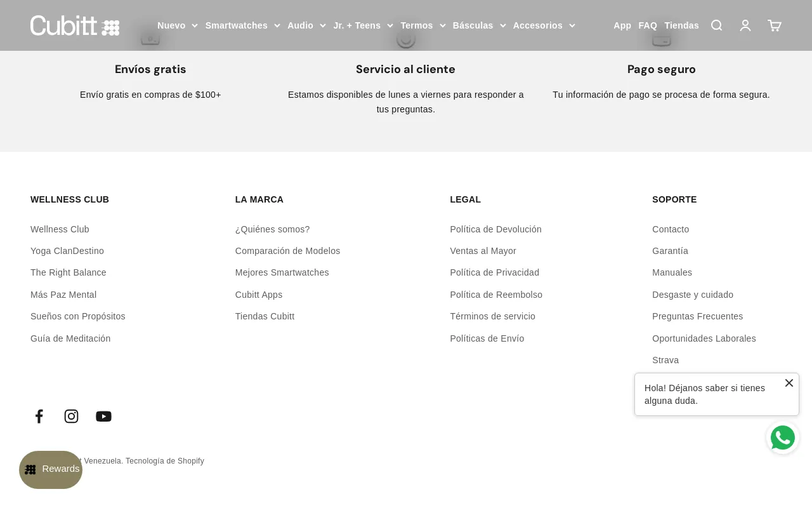Select Nuevo in the navigation menu
The height and width of the screenshot is (508, 812).
pyautogui.click(x=171, y=25)
